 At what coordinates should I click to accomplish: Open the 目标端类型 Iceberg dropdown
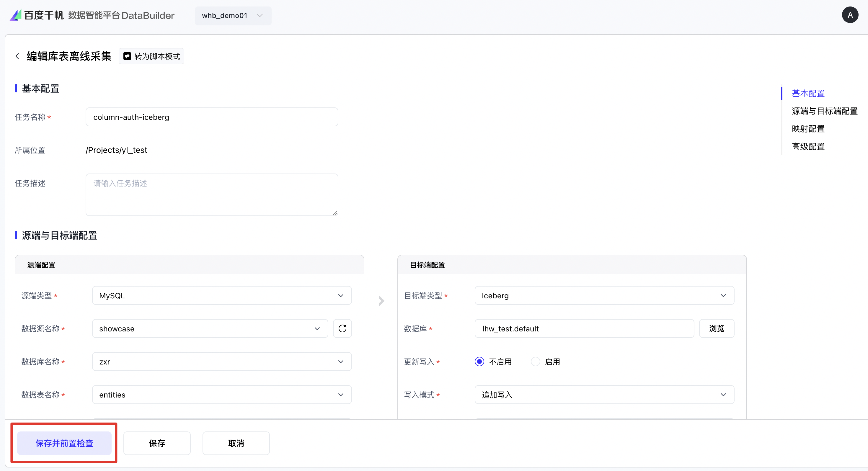pos(604,295)
